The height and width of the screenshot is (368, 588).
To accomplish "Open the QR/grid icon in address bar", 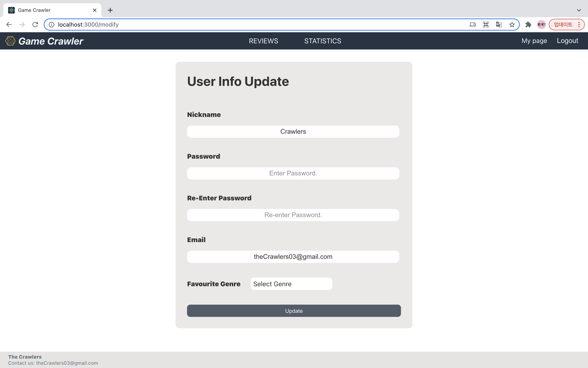I will point(486,25).
